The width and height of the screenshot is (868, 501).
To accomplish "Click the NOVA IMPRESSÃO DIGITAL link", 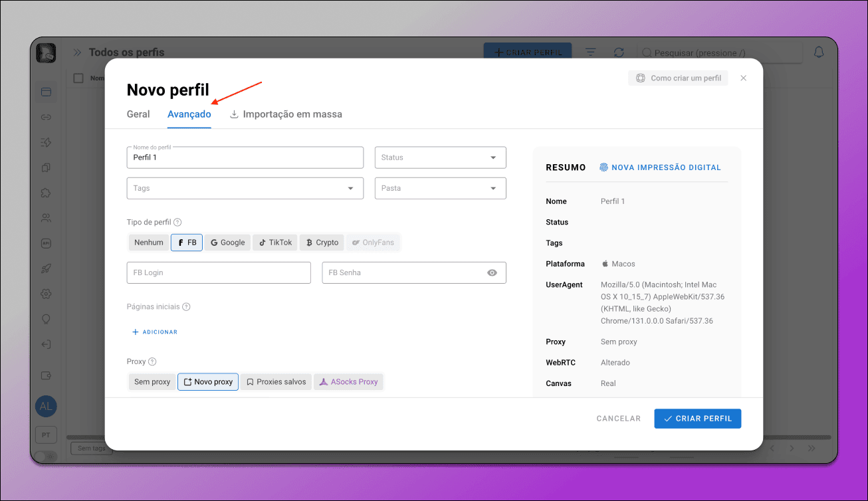I will point(660,167).
